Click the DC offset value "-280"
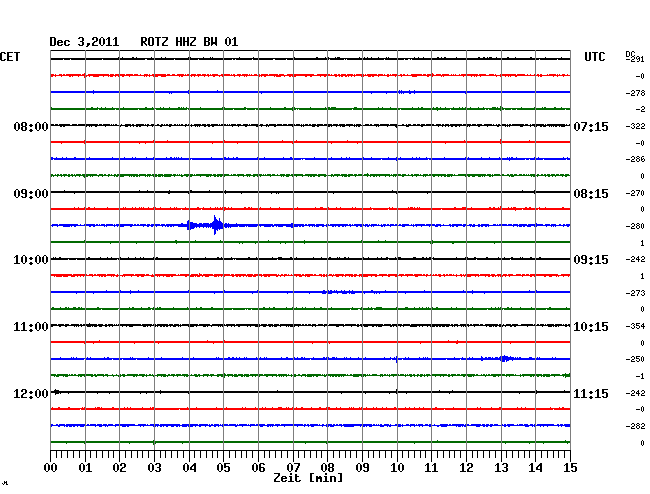Screen dimensions: 650x494 click(x=635, y=226)
